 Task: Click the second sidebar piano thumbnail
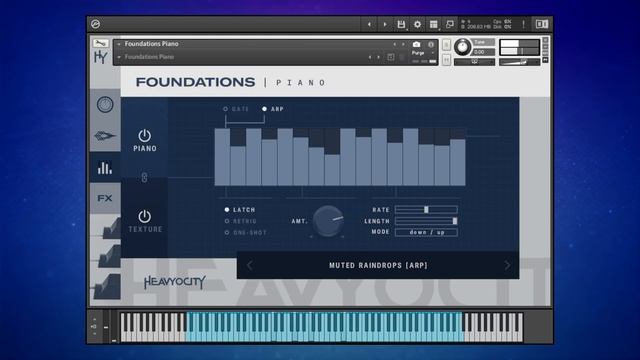(107, 256)
